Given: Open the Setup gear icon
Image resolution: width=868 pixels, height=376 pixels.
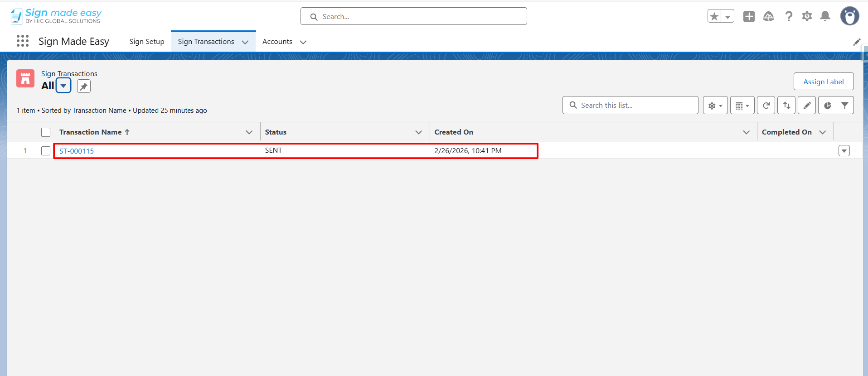Looking at the screenshot, I should pos(807,17).
